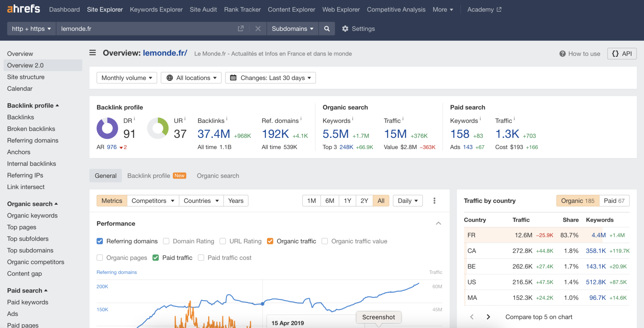Screen dimensions: 644x328
Task: Disable the Paid traffic checkbox
Action: (x=156, y=258)
